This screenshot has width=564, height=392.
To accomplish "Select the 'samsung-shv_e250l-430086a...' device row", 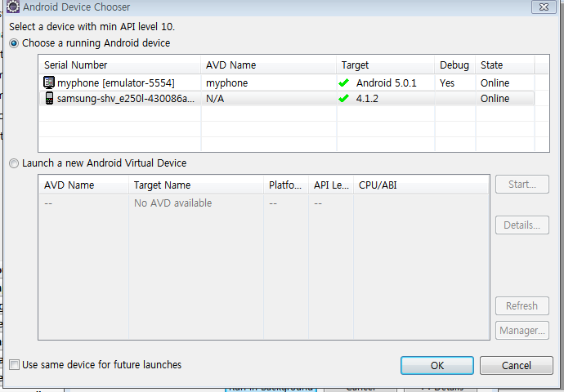I will 286,99.
